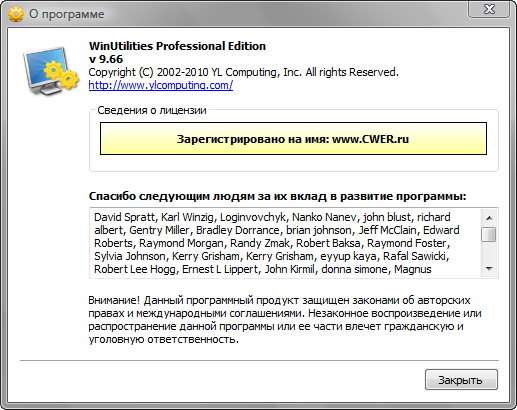Click the version number v 9.66
Viewport: 517px width, 410px height.
point(106,59)
